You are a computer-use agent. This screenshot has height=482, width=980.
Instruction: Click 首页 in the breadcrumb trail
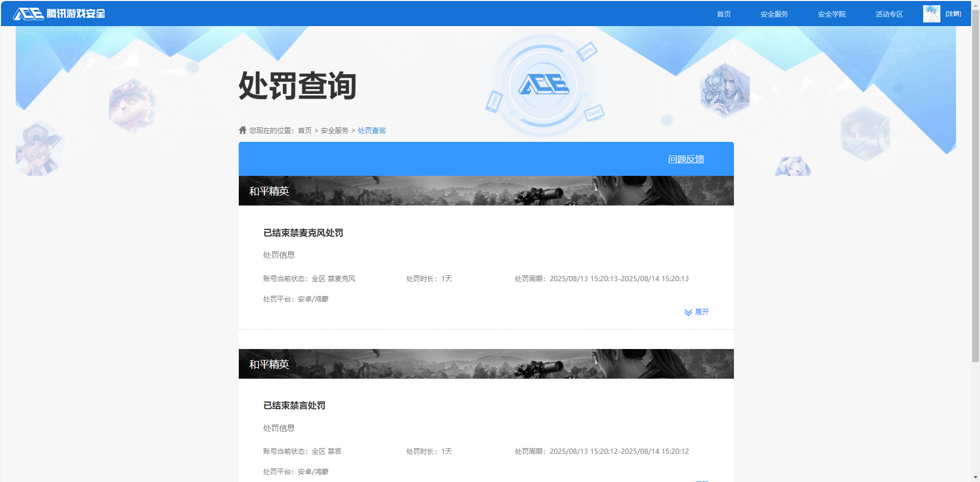pyautogui.click(x=304, y=130)
